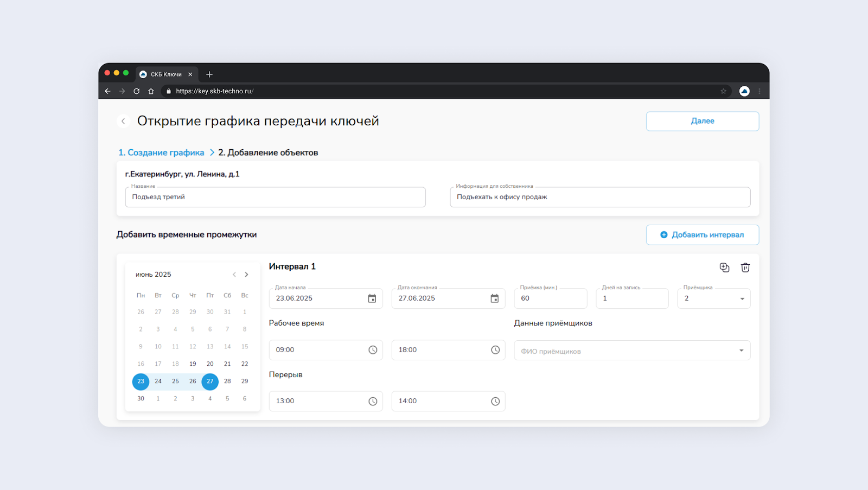
Task: Edit the Приёмка (мин.) field
Action: click(x=551, y=298)
